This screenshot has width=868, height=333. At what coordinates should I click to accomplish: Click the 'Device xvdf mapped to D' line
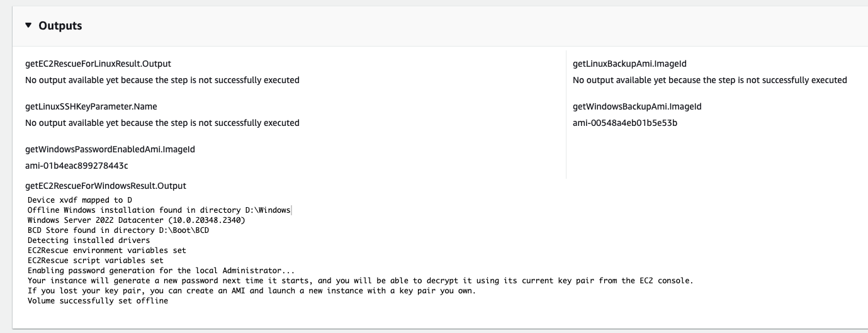80,200
